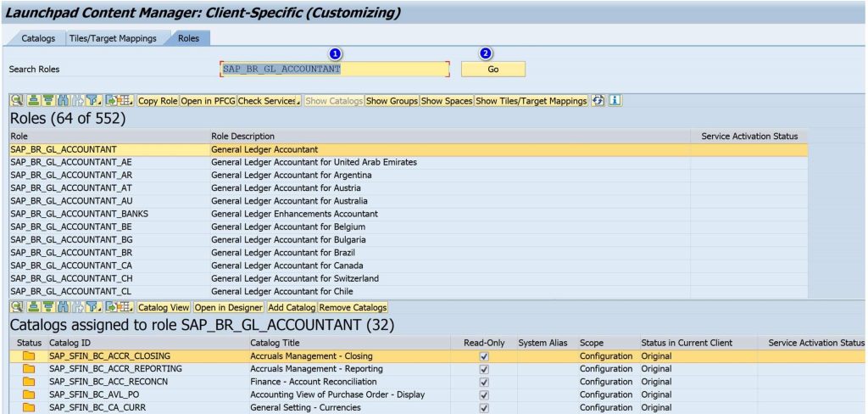Select catalog SAP_SFIN_BC_AVL_PO
Viewport: 868px width, 414px height.
[x=95, y=394]
